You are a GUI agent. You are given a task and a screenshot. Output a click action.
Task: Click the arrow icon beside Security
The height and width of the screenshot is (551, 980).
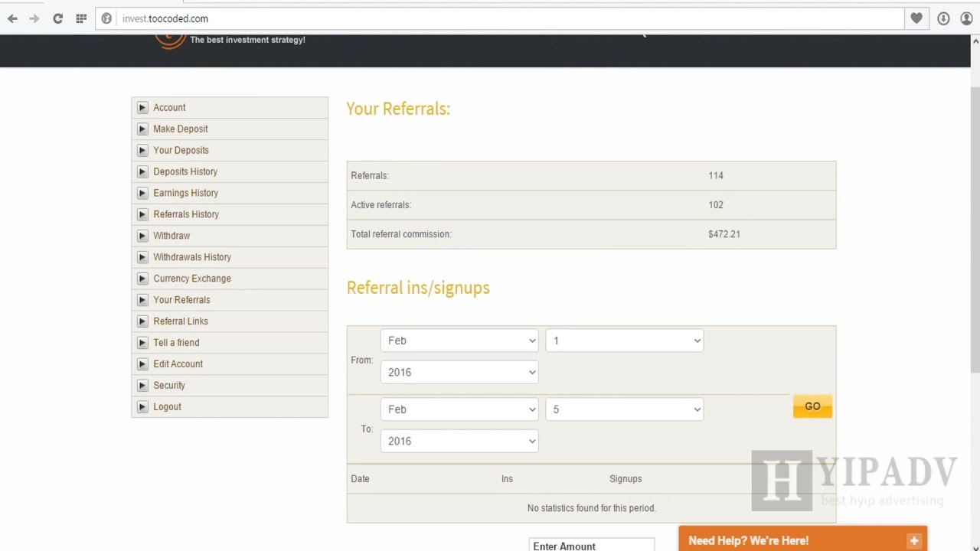click(142, 386)
